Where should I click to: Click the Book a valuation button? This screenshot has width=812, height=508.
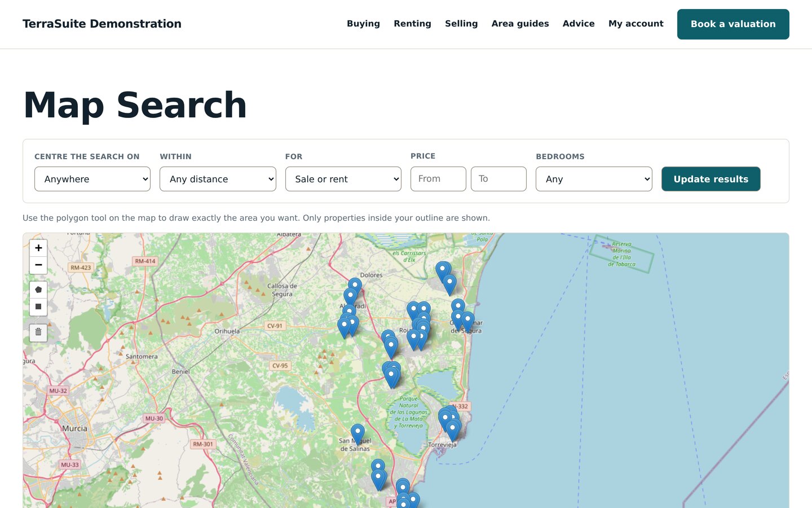pos(733,24)
